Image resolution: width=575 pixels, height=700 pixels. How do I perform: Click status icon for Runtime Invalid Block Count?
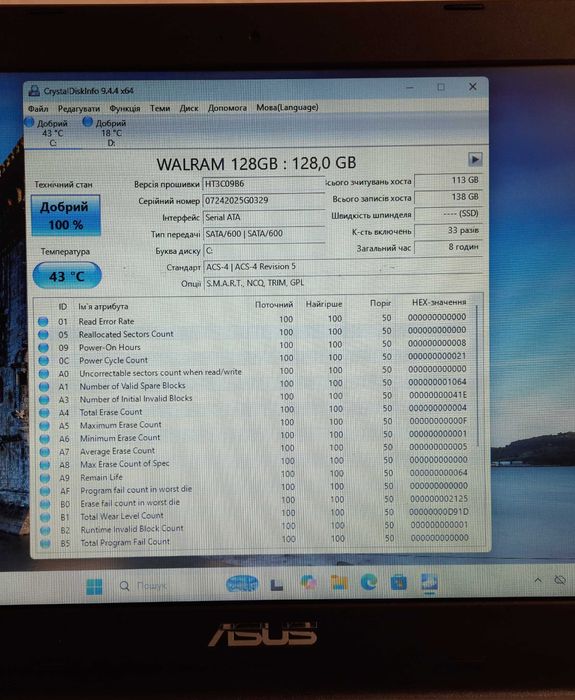coord(45,530)
